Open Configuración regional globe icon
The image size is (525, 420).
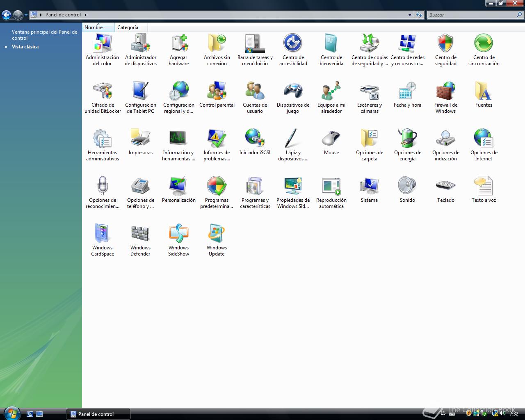pos(178,90)
